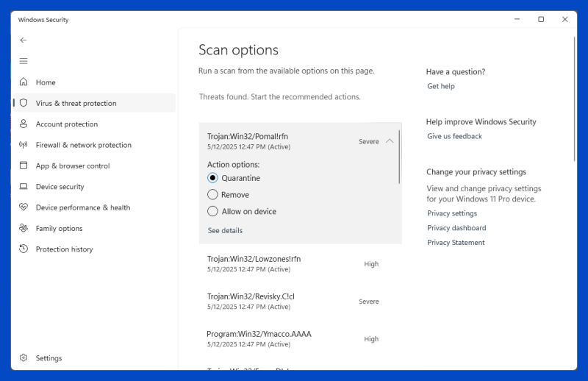
Task: Click the 'Action options:' label
Action: 233,165
